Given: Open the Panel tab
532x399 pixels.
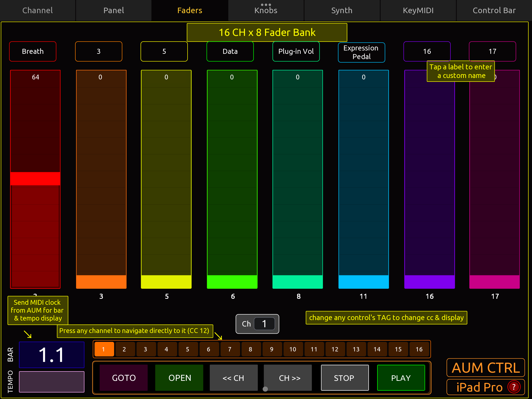Looking at the screenshot, I should coord(114,10).
